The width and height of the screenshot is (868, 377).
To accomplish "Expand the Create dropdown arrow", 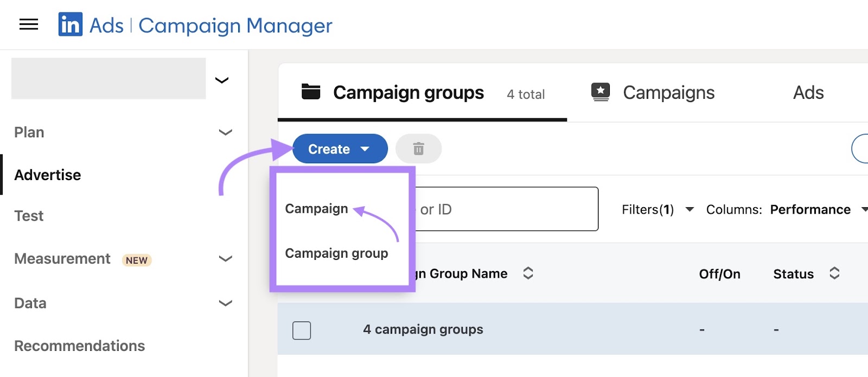I will [365, 148].
